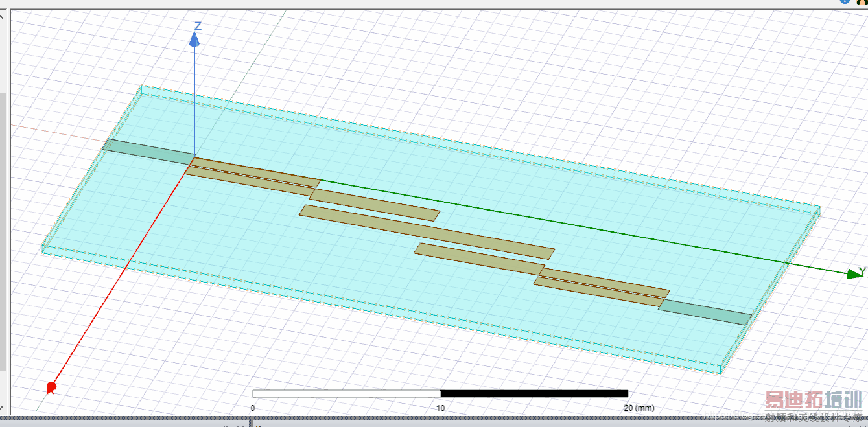Image resolution: width=868 pixels, height=427 pixels.
Task: Select the longest center microstrip resonator strip
Action: [427, 232]
